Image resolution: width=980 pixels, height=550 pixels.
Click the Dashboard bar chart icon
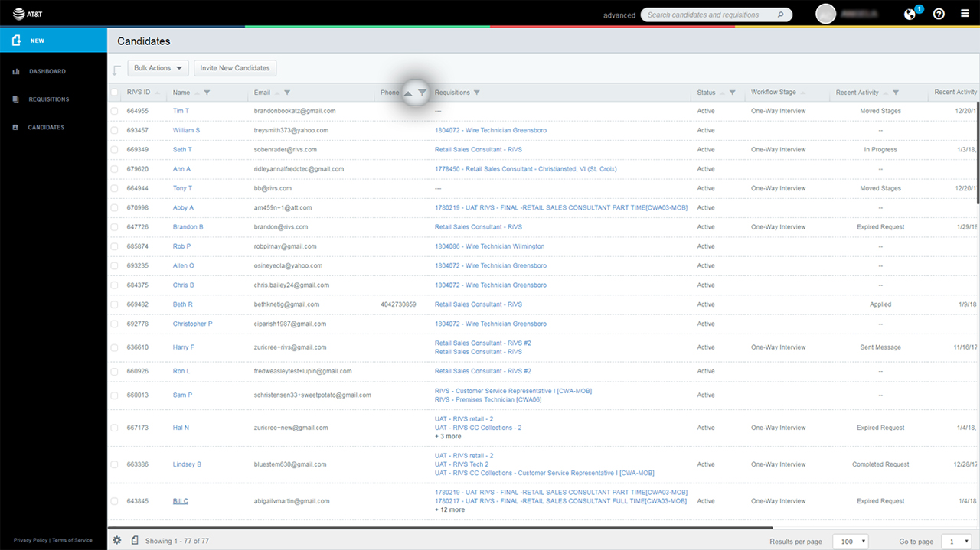[x=16, y=71]
